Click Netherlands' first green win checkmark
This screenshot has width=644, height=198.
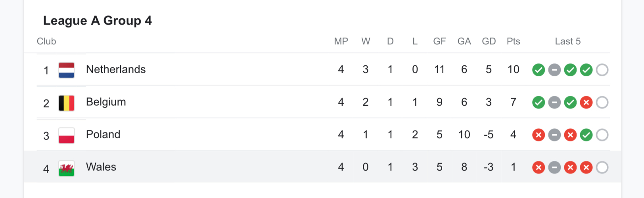(538, 70)
